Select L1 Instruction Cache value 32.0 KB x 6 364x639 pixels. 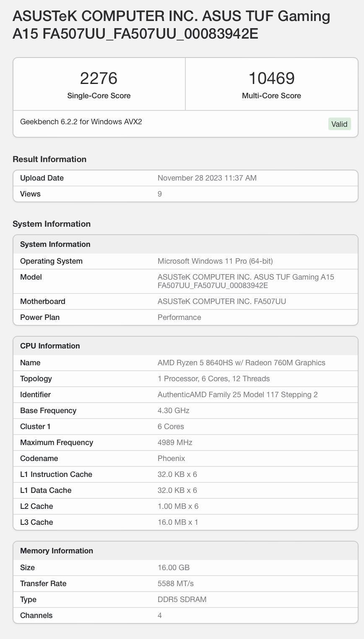tap(177, 474)
